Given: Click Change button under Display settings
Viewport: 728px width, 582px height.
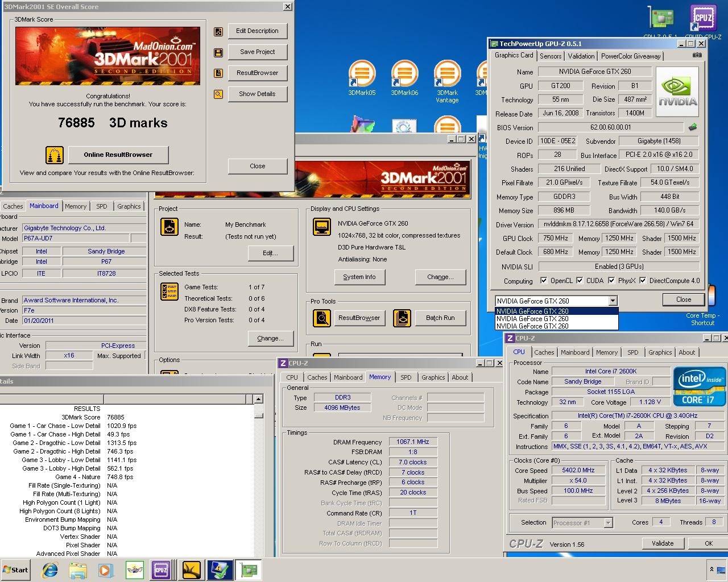Looking at the screenshot, I should point(440,277).
